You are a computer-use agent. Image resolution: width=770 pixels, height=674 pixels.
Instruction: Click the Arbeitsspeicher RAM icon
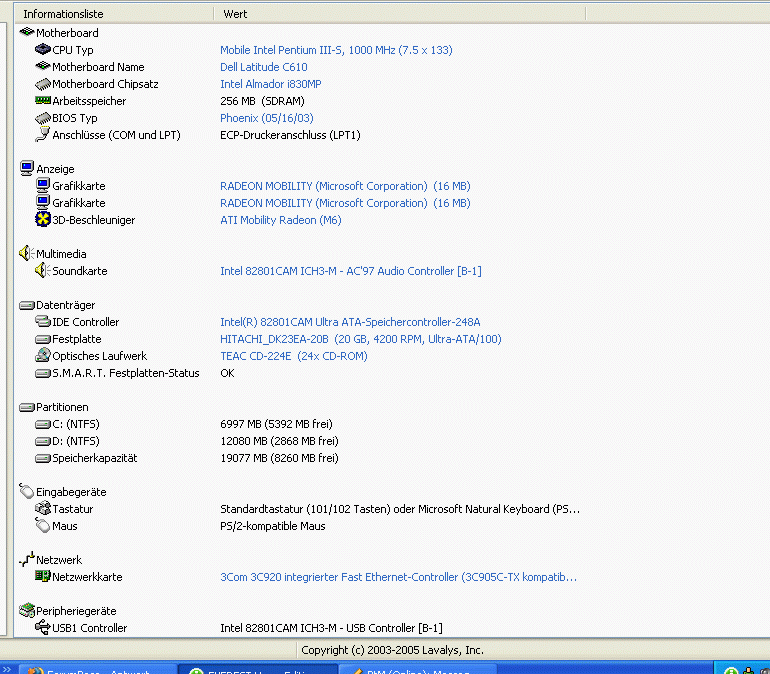point(43,101)
